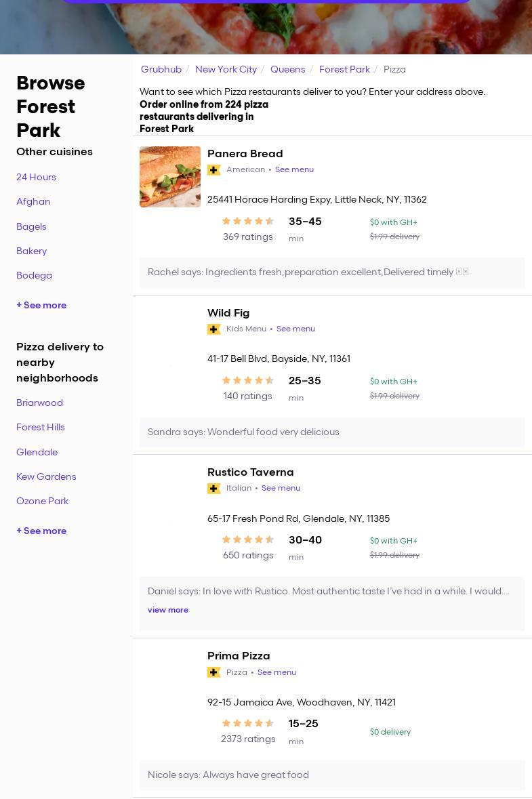Open the Panera Bread sandwich thumbnail
The image size is (532, 799).
(x=170, y=177)
